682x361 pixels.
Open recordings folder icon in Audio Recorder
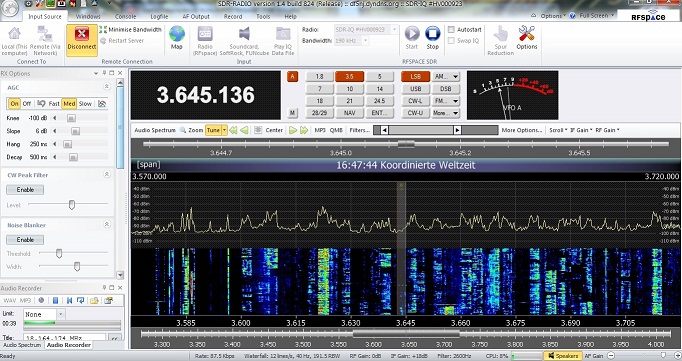(94, 300)
